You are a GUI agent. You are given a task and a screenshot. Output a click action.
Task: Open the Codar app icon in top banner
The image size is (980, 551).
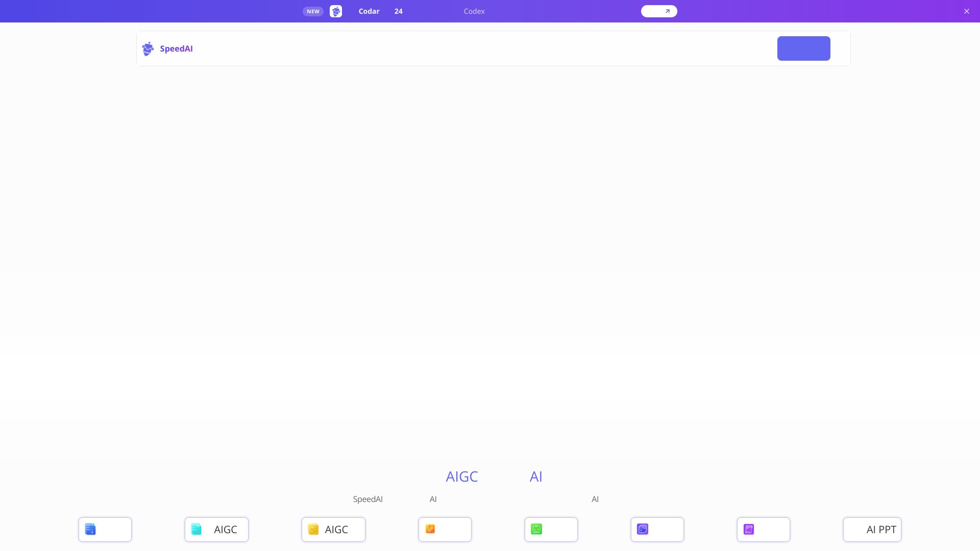336,11
